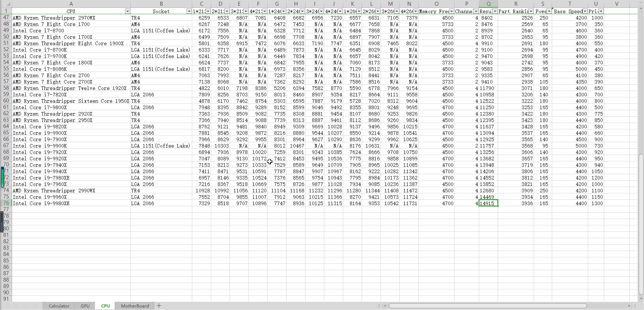Switch to the GPU sheet tab
644x310 pixels.
85,306
